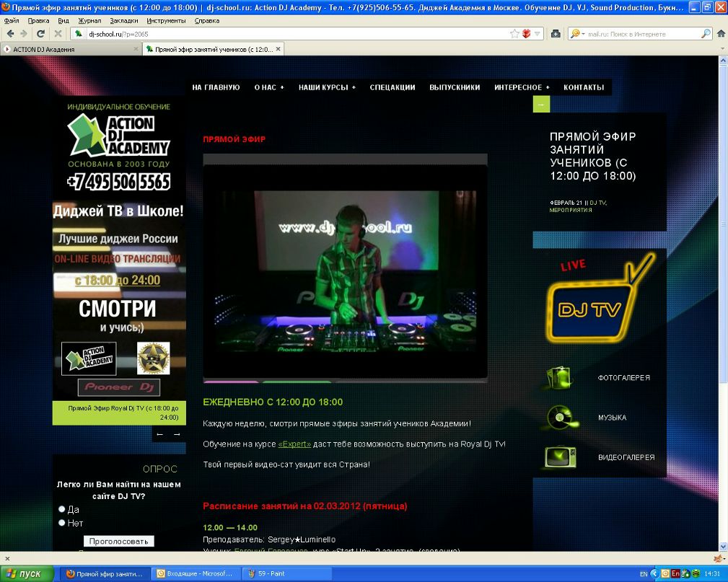The width and height of the screenshot is (728, 582).
Task: Open the Пуск start button
Action: (26, 573)
